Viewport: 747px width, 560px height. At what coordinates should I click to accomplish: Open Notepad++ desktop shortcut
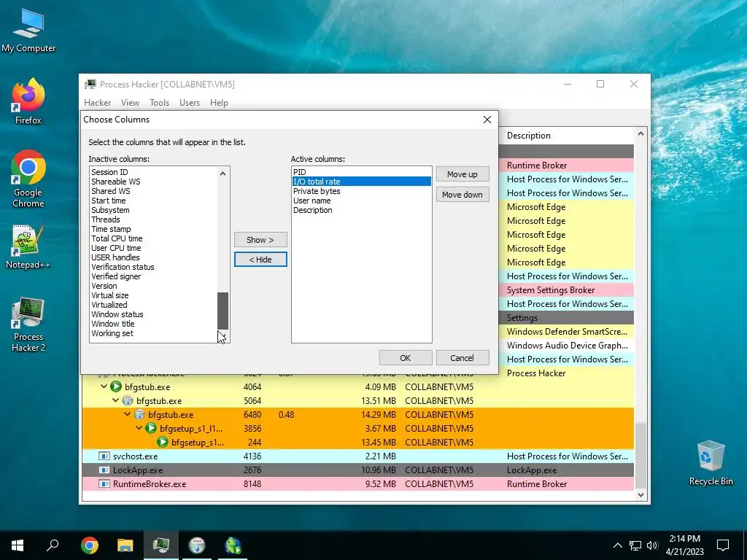click(28, 246)
